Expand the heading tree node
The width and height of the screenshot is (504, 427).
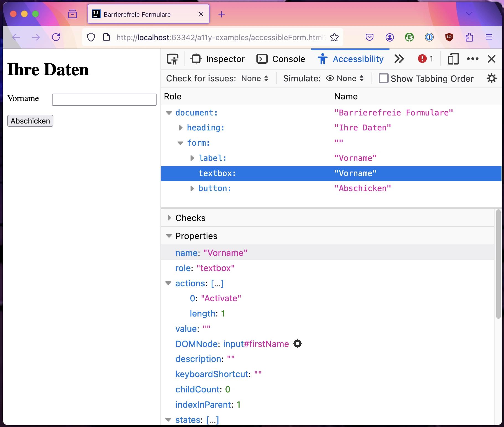[x=181, y=128]
